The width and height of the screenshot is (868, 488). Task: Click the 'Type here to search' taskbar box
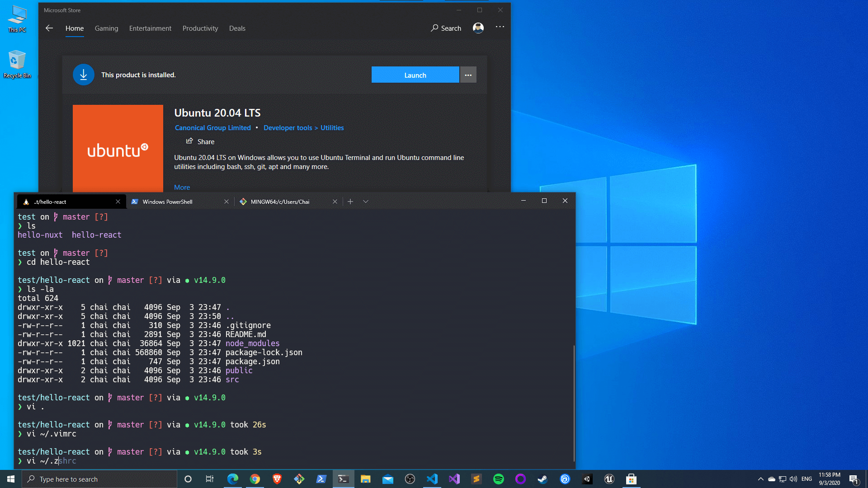click(x=99, y=479)
